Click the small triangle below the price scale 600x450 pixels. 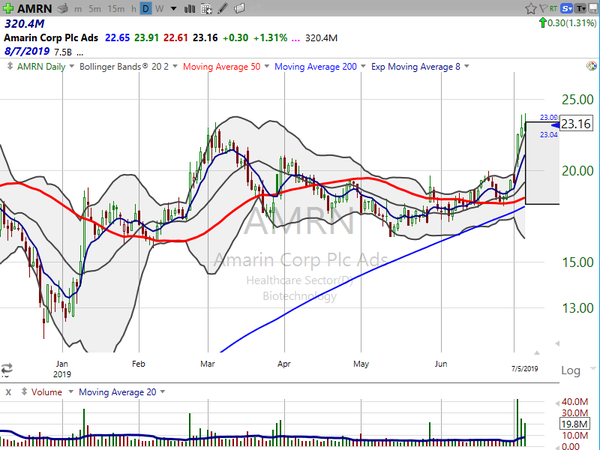557,344
